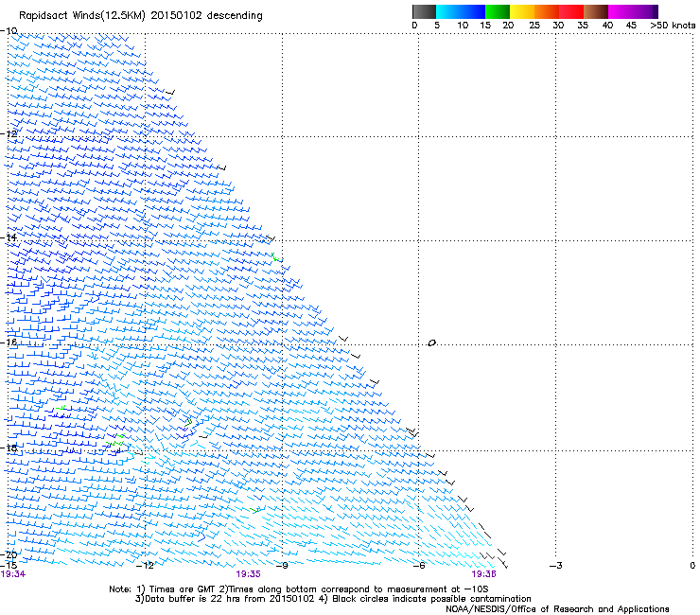Click the latitude axis label -14
This screenshot has height=615, width=700.
click(9, 237)
